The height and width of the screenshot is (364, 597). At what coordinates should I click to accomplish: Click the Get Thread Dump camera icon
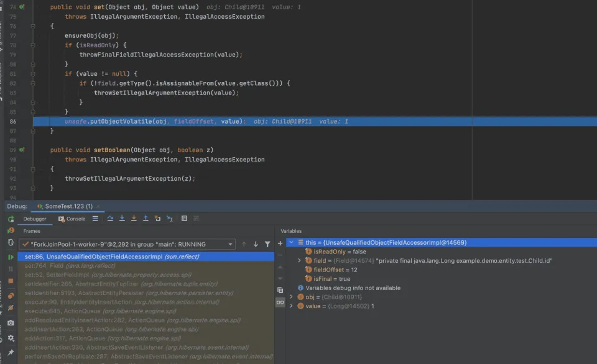pyautogui.click(x=11, y=322)
